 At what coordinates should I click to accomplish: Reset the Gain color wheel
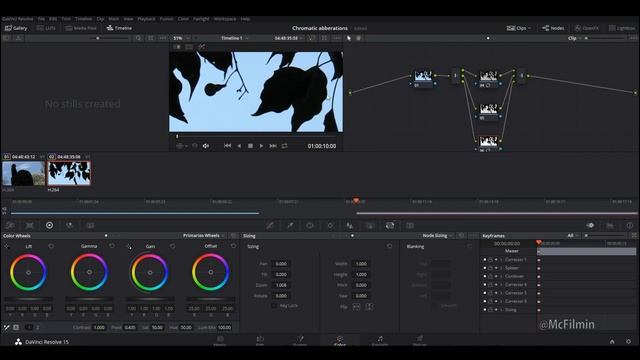tap(173, 246)
